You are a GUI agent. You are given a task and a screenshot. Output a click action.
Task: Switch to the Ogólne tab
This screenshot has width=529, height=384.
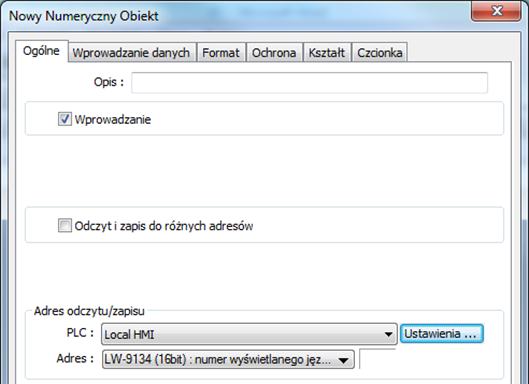click(x=41, y=51)
